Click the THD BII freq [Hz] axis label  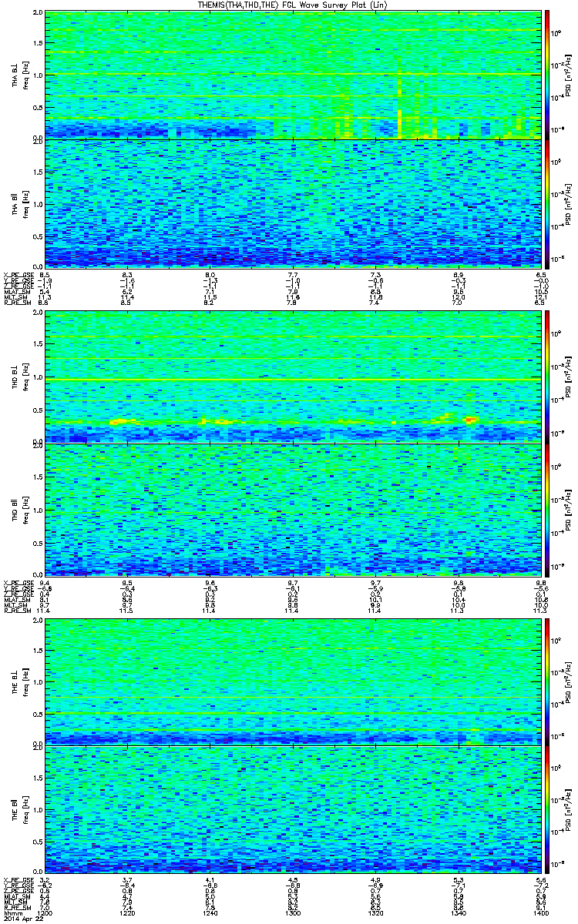click(25, 509)
